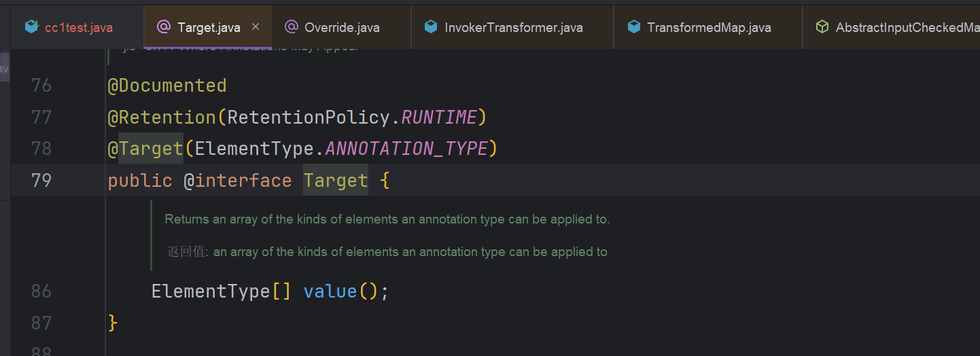
Task: Click the InvokerTransformer.java class icon
Action: coord(430,27)
